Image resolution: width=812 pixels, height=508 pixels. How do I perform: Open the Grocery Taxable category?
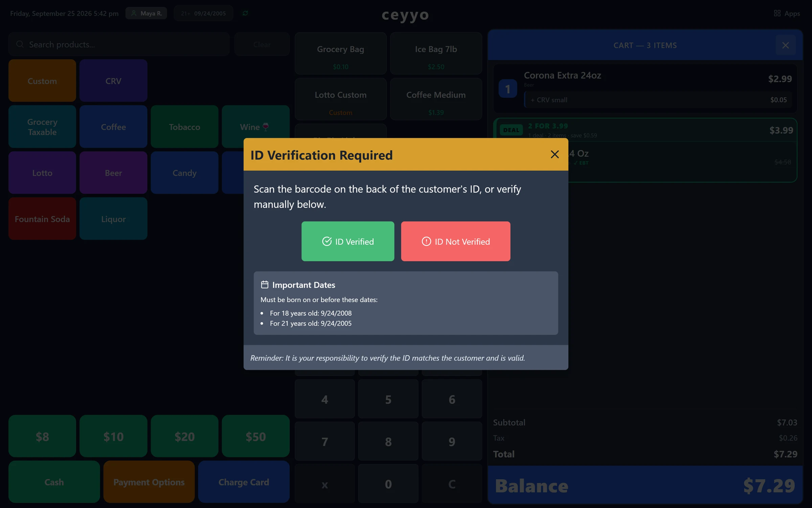pyautogui.click(x=42, y=127)
